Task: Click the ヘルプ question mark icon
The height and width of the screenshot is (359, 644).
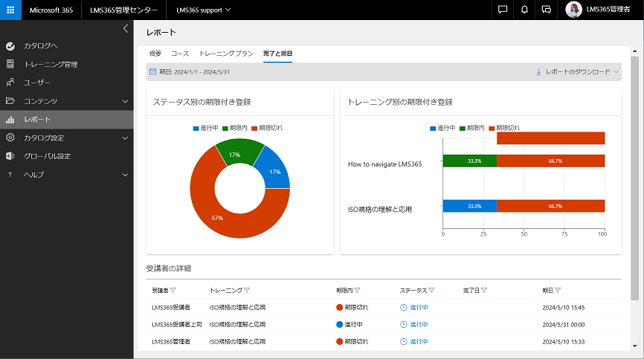Action: [x=10, y=175]
